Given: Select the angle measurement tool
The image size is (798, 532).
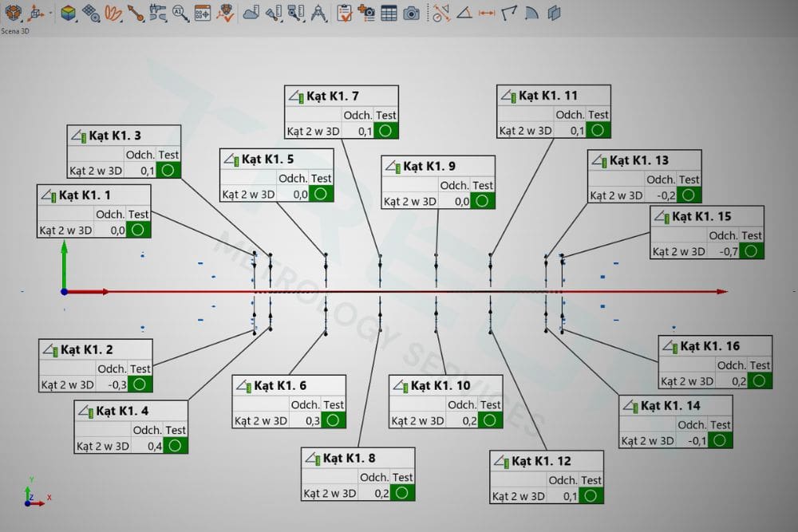Looking at the screenshot, I should coord(464,13).
